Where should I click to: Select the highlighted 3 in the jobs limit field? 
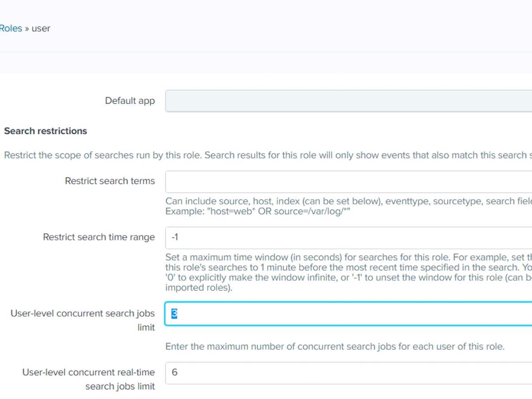point(173,313)
